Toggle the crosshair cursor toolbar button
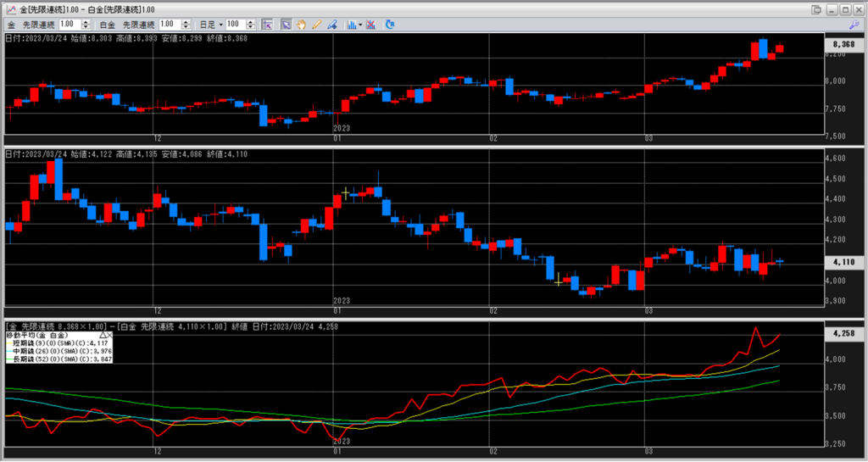The height and width of the screenshot is (462, 868). [266, 25]
